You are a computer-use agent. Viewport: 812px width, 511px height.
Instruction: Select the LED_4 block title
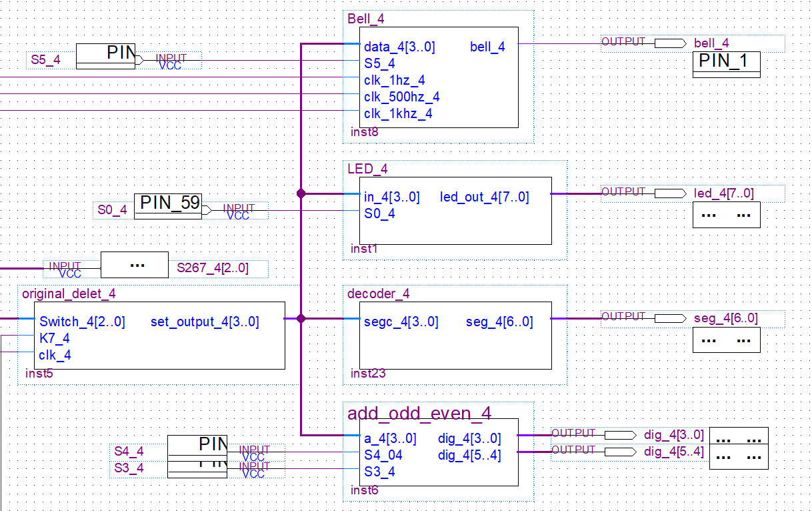point(367,169)
